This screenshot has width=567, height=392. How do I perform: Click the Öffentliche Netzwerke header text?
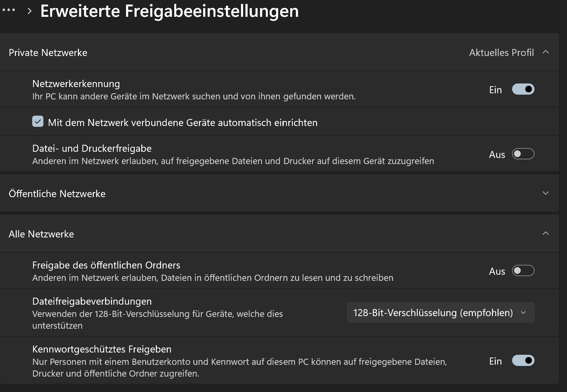tap(57, 193)
